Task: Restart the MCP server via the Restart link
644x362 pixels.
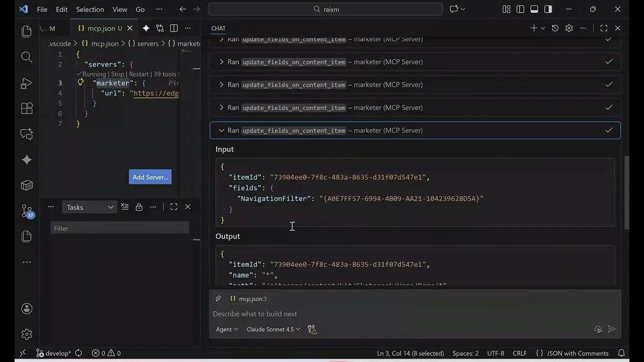Action: pos(140,74)
